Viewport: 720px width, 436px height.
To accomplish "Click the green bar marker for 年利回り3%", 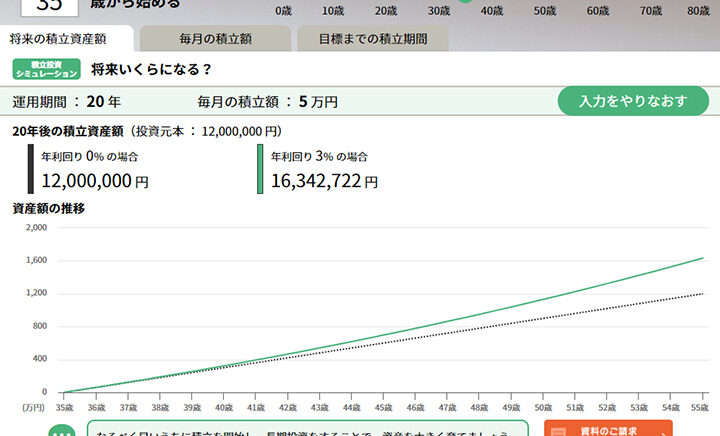I will [x=260, y=169].
